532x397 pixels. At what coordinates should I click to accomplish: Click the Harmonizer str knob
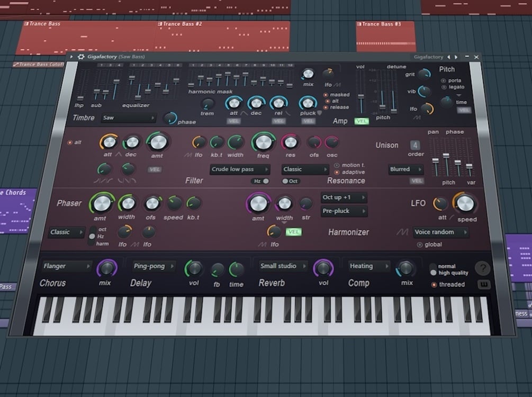coord(305,204)
